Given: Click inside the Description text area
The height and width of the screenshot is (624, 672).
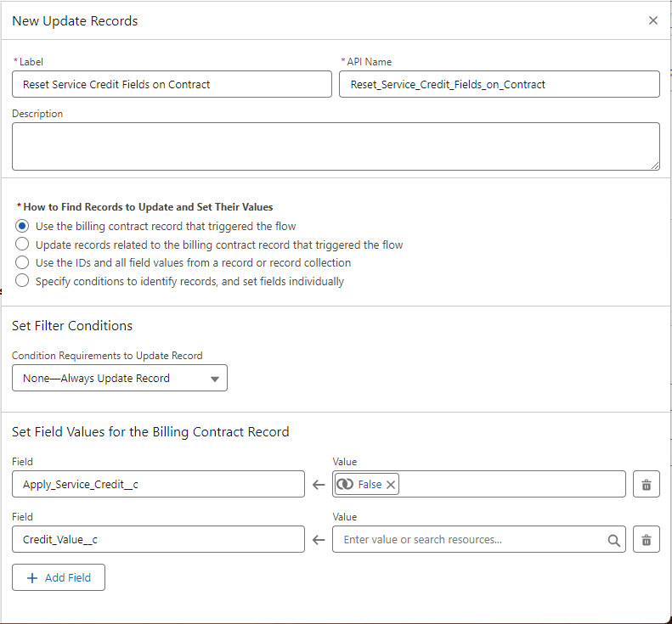Looking at the screenshot, I should pos(336,146).
